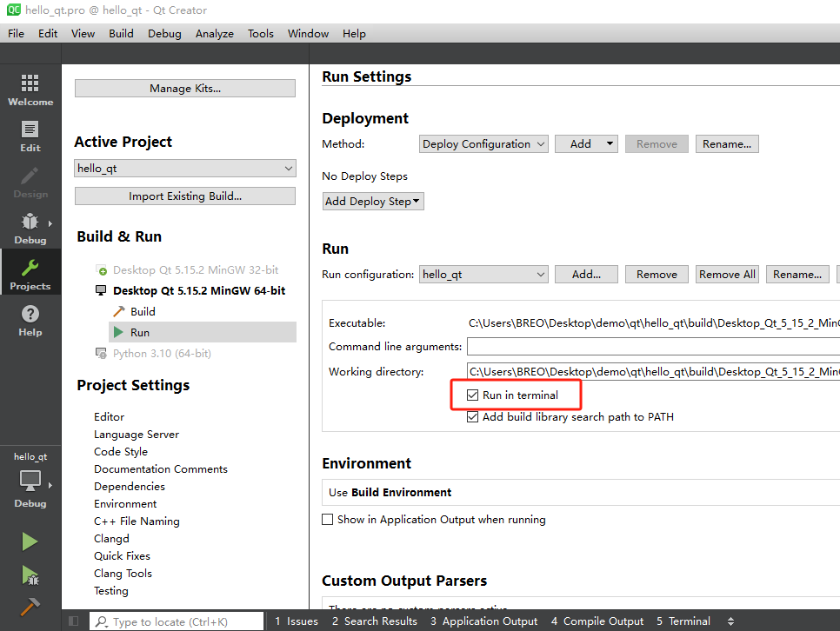This screenshot has width=840, height=631.
Task: Select Build under the 64-bit kit
Action: pyautogui.click(x=143, y=311)
